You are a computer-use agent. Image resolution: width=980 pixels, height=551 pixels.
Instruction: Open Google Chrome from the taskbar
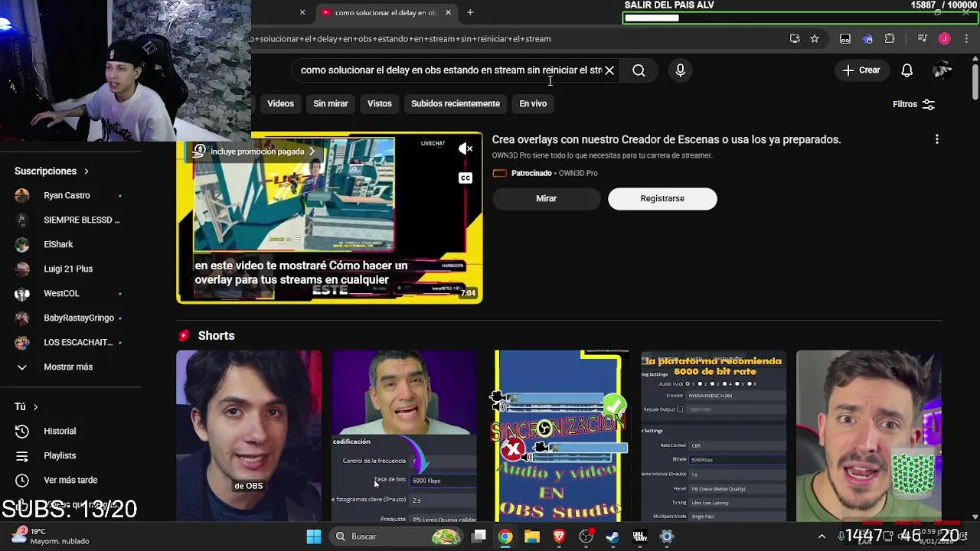point(505,536)
